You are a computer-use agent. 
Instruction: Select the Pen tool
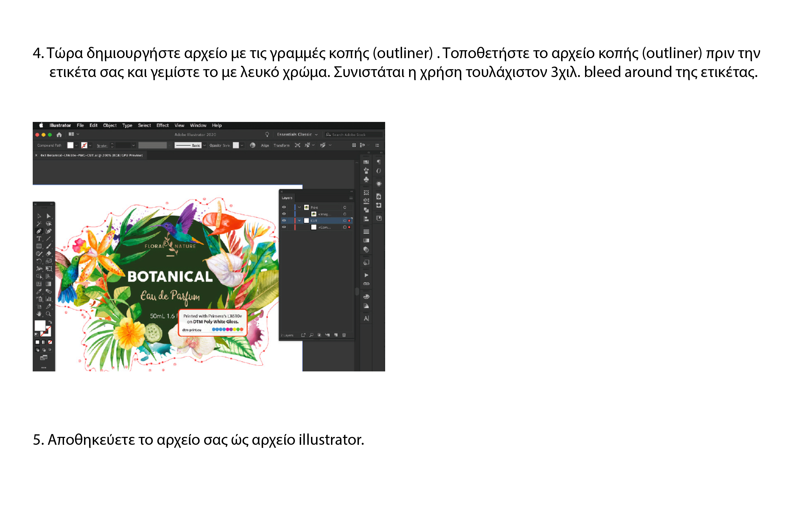[x=39, y=231]
